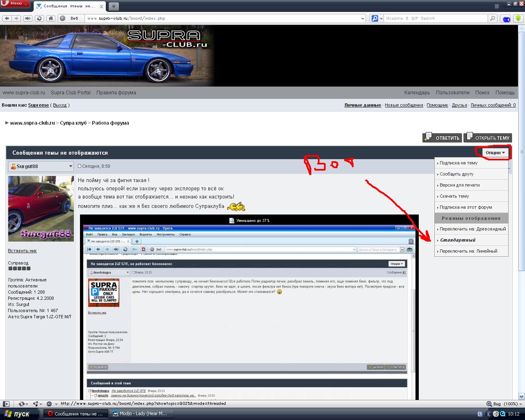Open Новые сообщения link
The width and height of the screenshot is (525, 420).
(404, 105)
